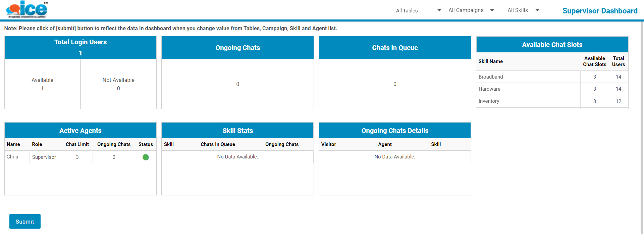Click the Not Available users count
This screenshot has width=644, height=234.
(x=118, y=89)
